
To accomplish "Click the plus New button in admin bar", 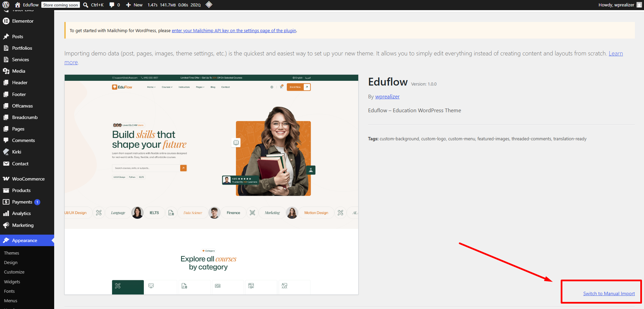I will point(134,5).
